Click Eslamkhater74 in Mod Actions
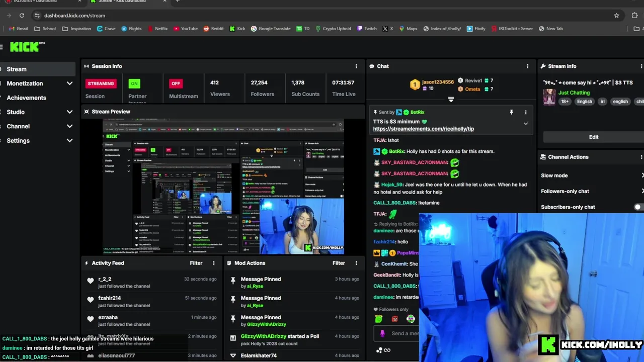This screenshot has width=644, height=362. pyautogui.click(x=259, y=355)
